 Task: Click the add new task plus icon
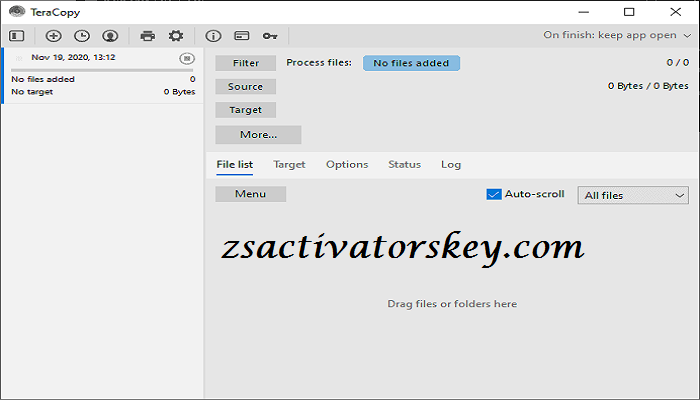(x=54, y=36)
